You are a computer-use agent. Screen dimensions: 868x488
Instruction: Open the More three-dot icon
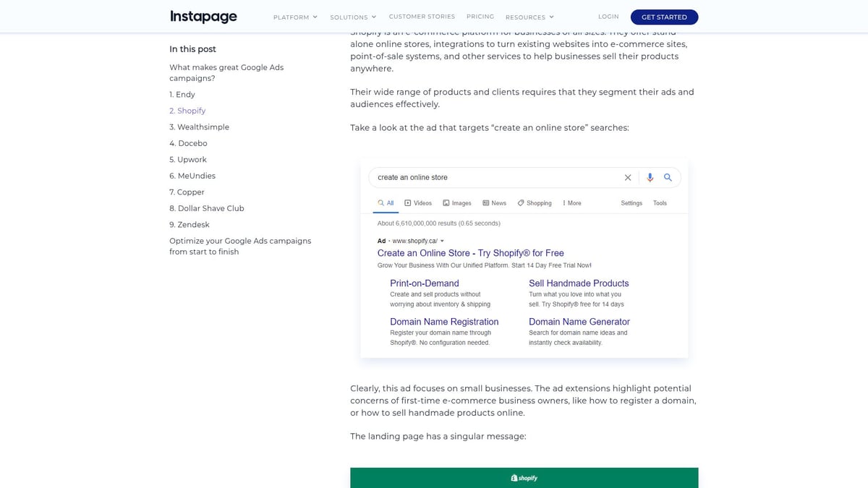tap(564, 203)
